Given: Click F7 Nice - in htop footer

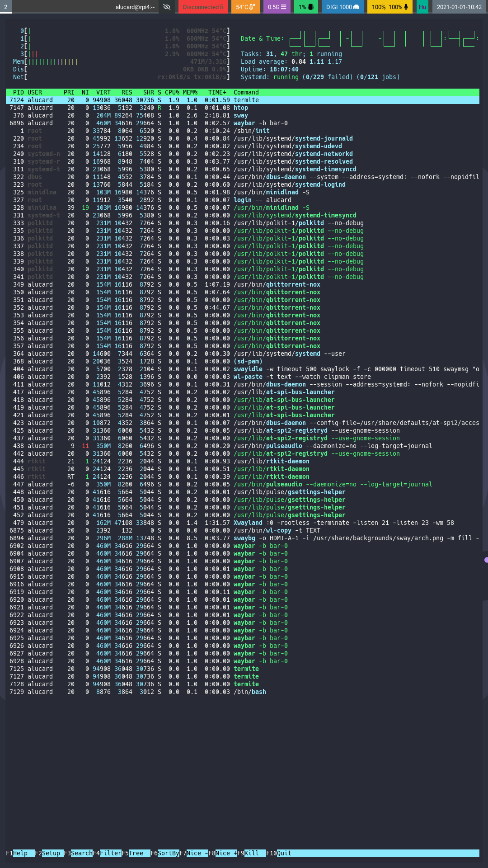Looking at the screenshot, I should (x=194, y=853).
